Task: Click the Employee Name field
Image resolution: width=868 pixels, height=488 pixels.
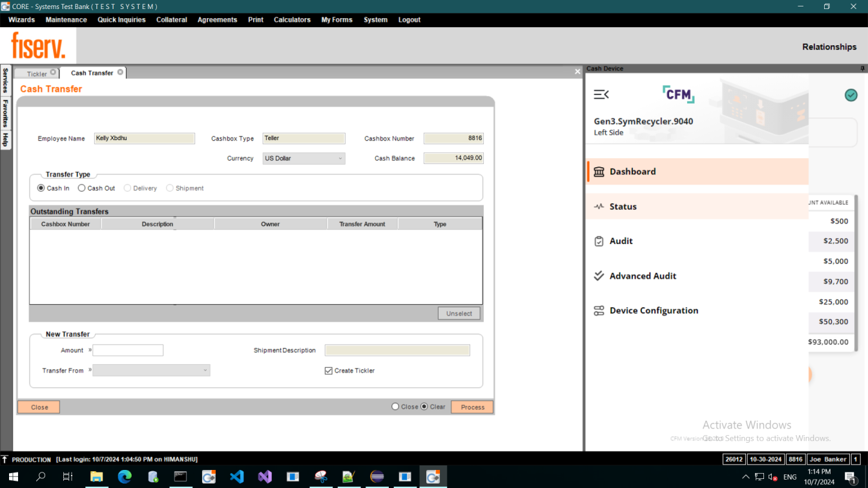Action: pyautogui.click(x=144, y=138)
